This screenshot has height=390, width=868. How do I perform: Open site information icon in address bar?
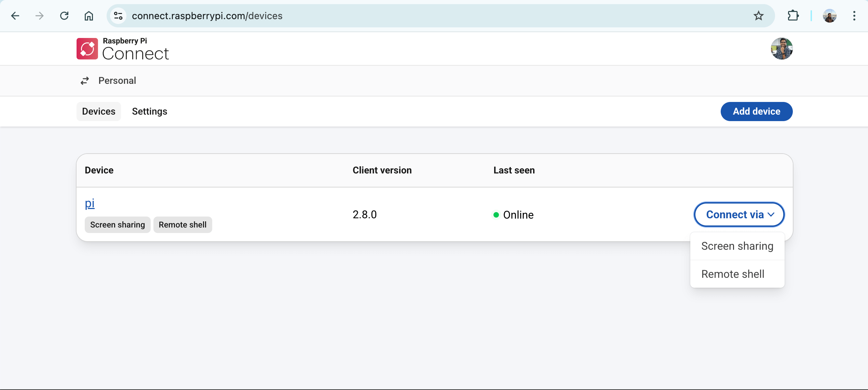[118, 16]
